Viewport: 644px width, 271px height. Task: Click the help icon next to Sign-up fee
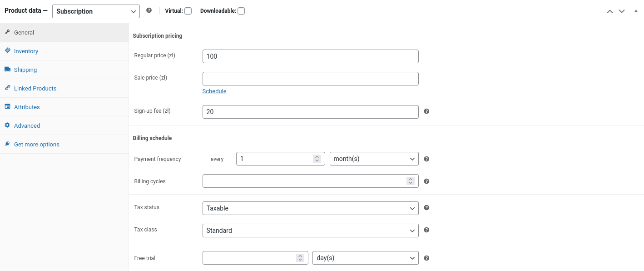pos(426,111)
